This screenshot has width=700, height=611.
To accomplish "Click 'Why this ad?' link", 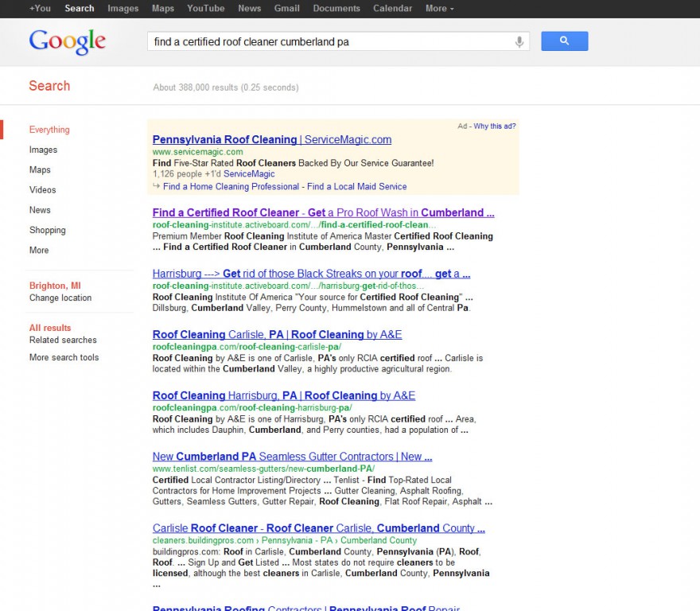I will coord(494,126).
